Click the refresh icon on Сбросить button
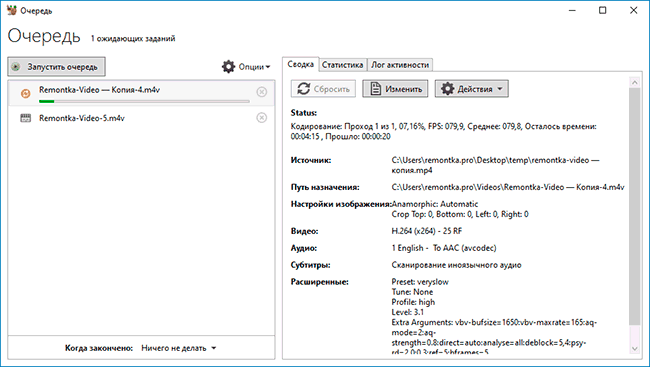Image resolution: width=650 pixels, height=367 pixels. coord(304,89)
